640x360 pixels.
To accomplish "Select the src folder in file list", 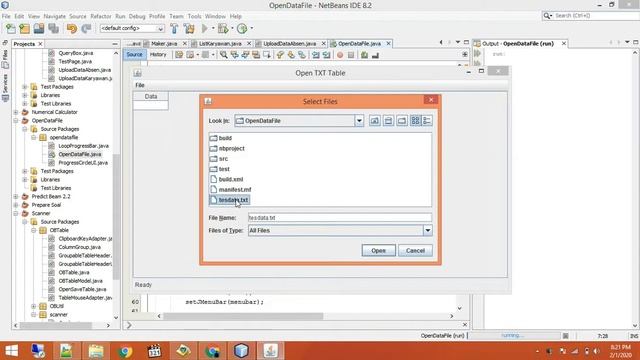I will pos(219,158).
